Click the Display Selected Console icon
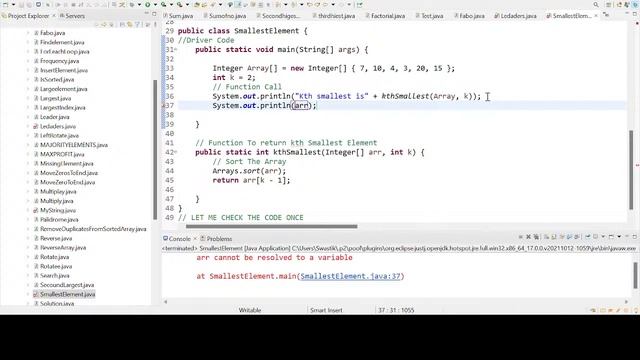Screen dimensions: 640x360 596,237
